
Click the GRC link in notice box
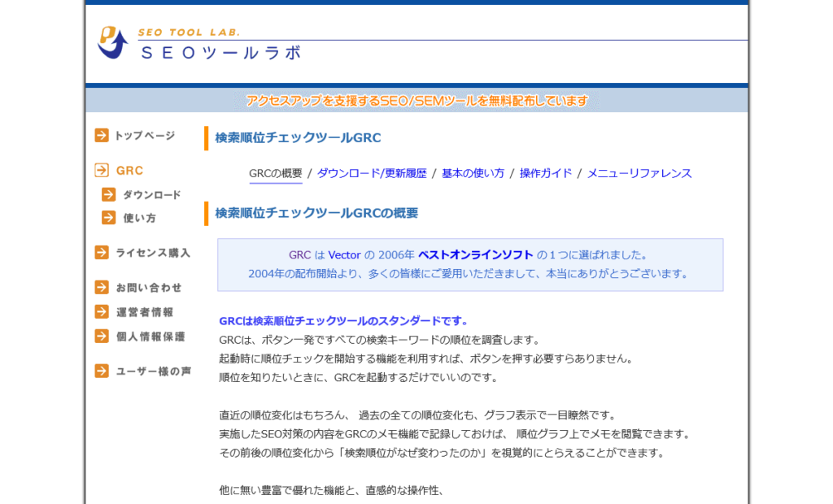[299, 255]
